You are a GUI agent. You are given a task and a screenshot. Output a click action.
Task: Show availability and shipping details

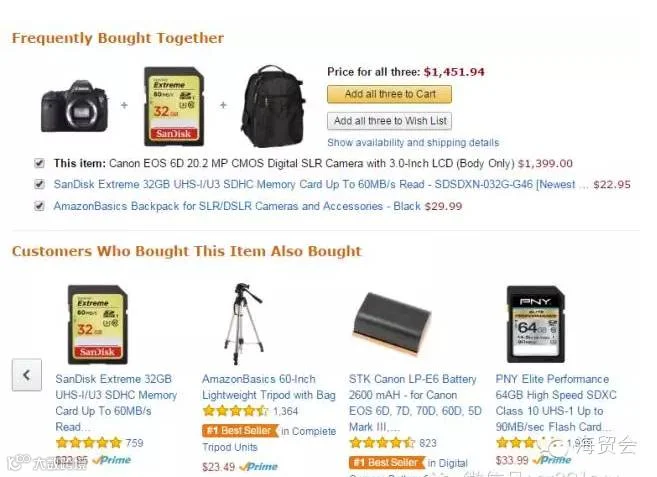point(413,143)
